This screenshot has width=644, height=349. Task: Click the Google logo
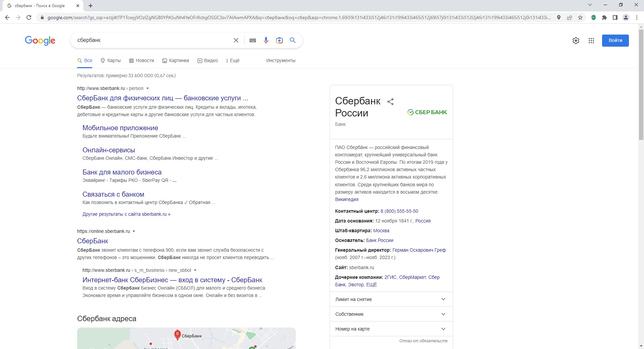40,41
